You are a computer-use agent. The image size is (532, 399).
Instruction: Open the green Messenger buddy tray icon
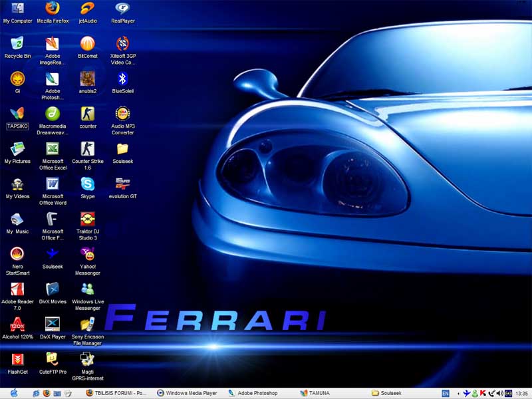pos(475,393)
